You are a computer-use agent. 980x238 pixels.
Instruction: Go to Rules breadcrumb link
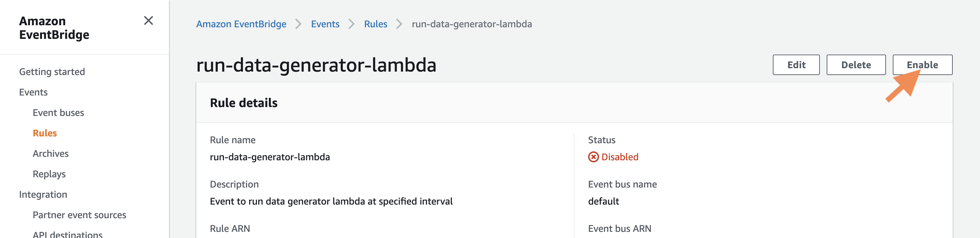(376, 24)
